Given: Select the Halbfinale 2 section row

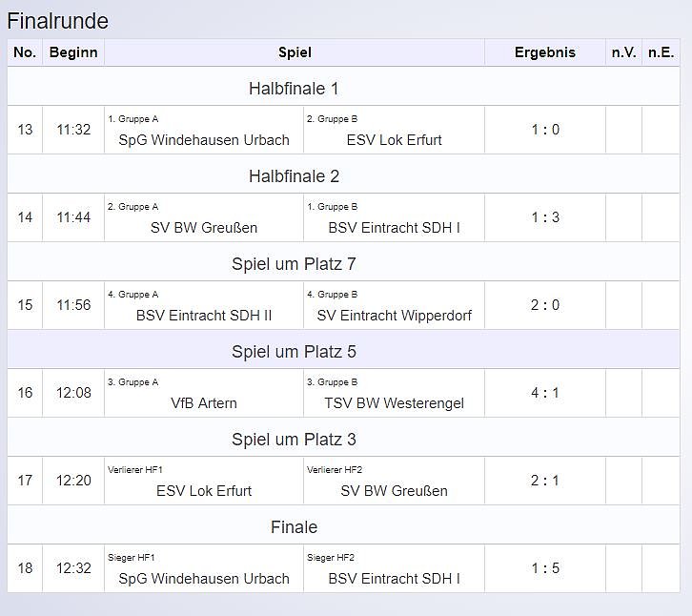Looking at the screenshot, I should pyautogui.click(x=294, y=176).
